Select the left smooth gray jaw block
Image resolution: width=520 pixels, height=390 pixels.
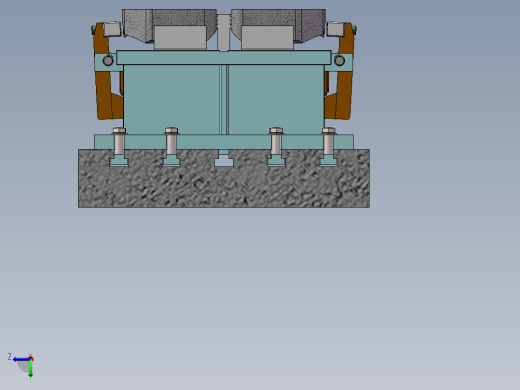pyautogui.click(x=180, y=38)
